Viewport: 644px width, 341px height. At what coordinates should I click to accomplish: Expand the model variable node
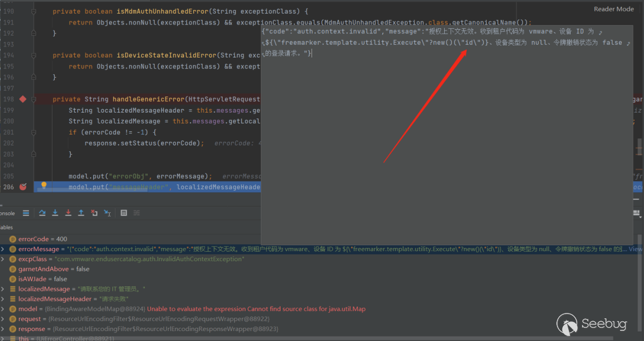pyautogui.click(x=3, y=309)
